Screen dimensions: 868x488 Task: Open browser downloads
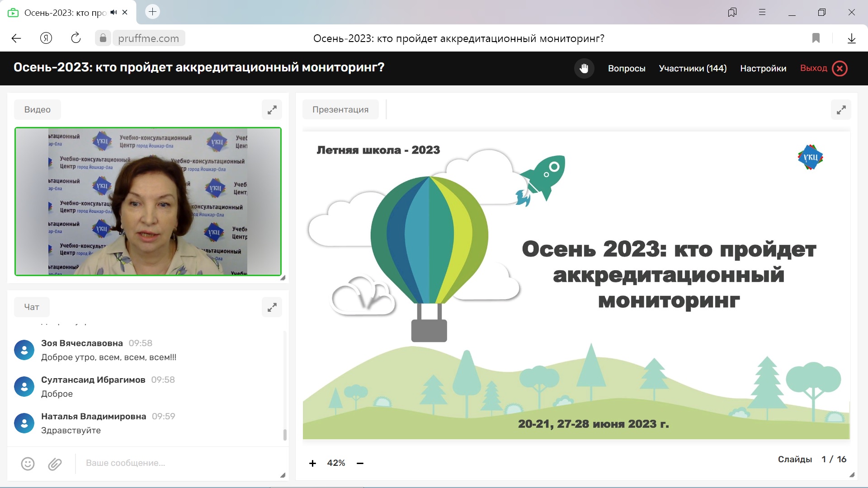tap(851, 38)
